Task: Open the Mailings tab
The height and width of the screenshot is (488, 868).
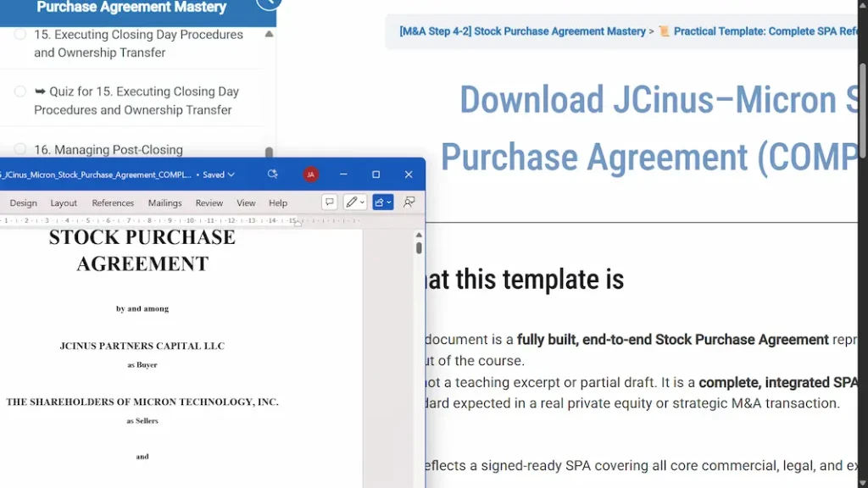Action: (x=164, y=202)
